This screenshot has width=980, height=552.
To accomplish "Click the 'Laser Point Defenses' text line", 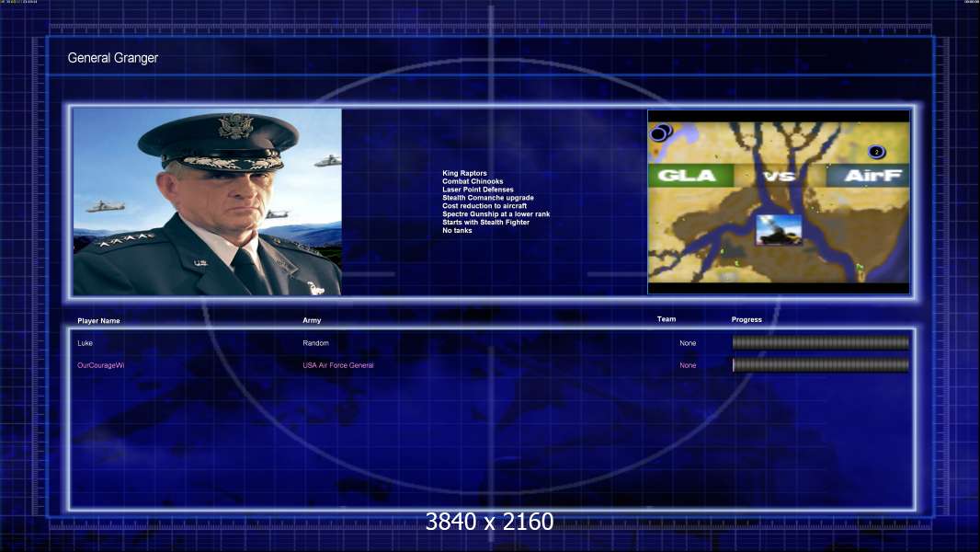I will click(478, 190).
